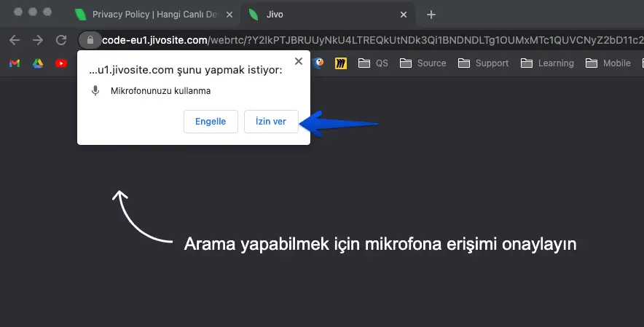
Task: Click the forward navigation arrow
Action: (x=38, y=40)
